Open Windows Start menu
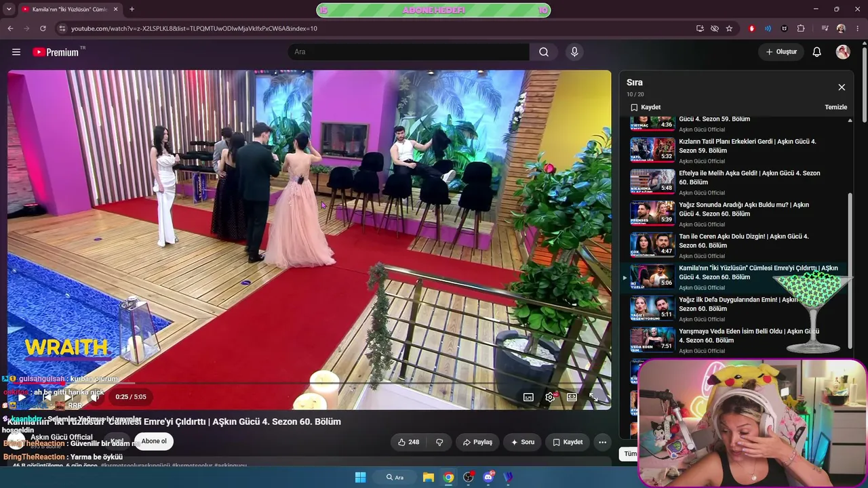The width and height of the screenshot is (868, 488). pyautogui.click(x=361, y=477)
